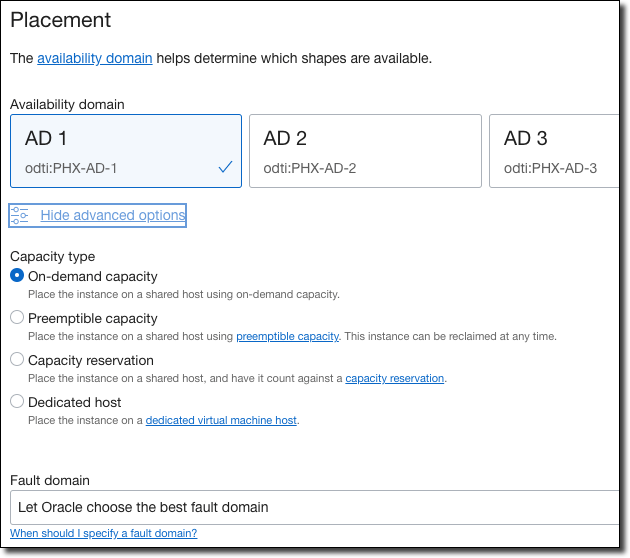Click "When should I specify a fault domain?"
630x558 pixels.
click(x=104, y=534)
